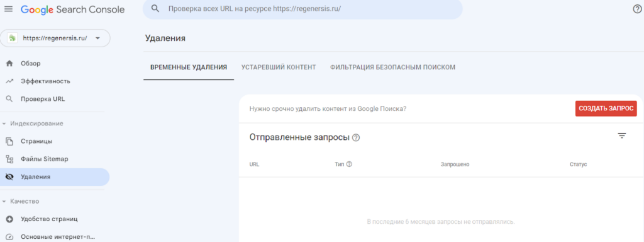Click the Создать запрос button
This screenshot has width=644, height=242.
(x=606, y=108)
